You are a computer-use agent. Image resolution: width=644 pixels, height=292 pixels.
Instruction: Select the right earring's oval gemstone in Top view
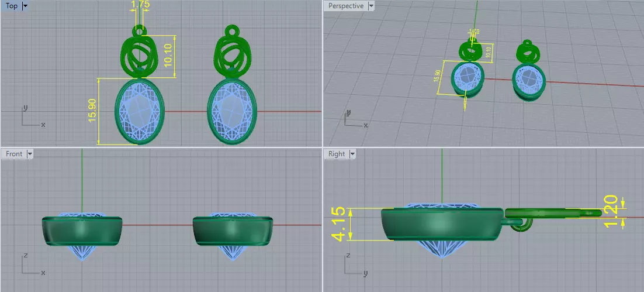pos(232,111)
